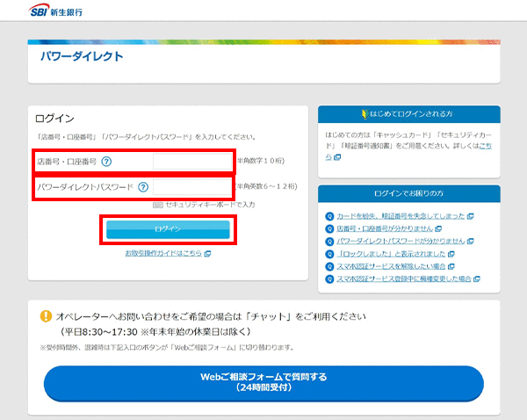Click the orange exclamation alert icon
Image resolution: width=527 pixels, height=420 pixels.
pos(46,316)
